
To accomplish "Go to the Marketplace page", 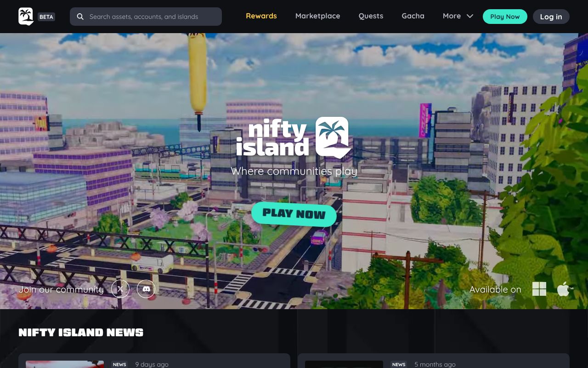I will click(317, 16).
